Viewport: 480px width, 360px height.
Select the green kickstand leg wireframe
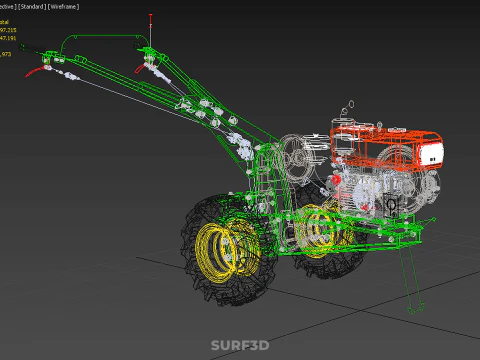click(x=412, y=280)
